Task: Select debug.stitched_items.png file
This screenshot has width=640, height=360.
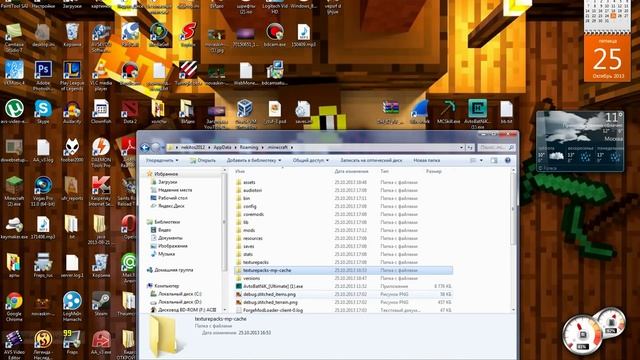Action: 343,294
